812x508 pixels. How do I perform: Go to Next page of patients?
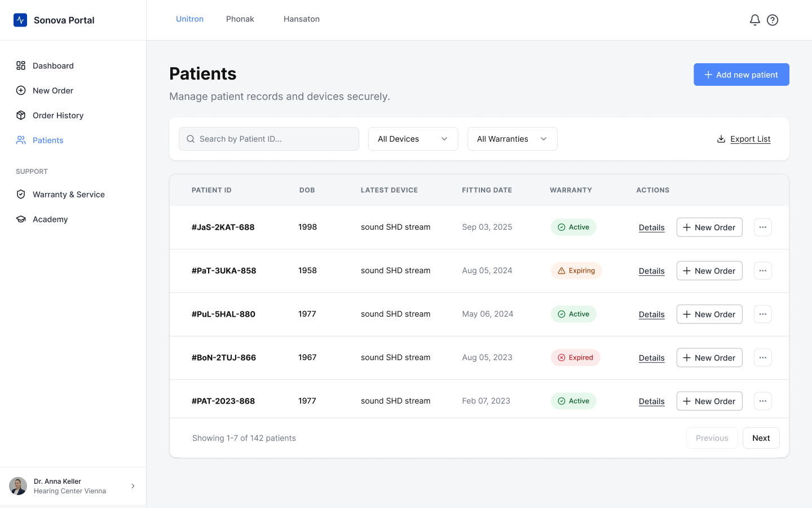pos(761,438)
